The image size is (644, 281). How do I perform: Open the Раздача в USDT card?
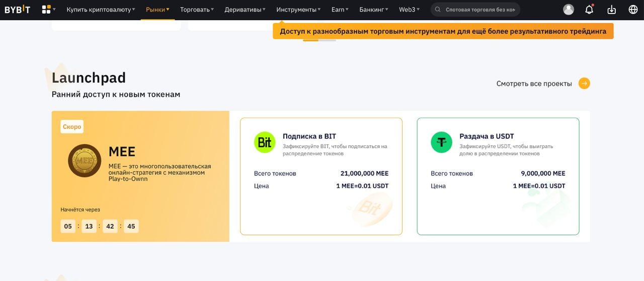pos(498,176)
